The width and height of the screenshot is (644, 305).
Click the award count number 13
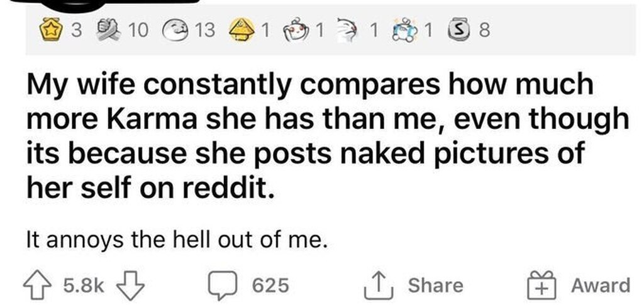click(206, 28)
